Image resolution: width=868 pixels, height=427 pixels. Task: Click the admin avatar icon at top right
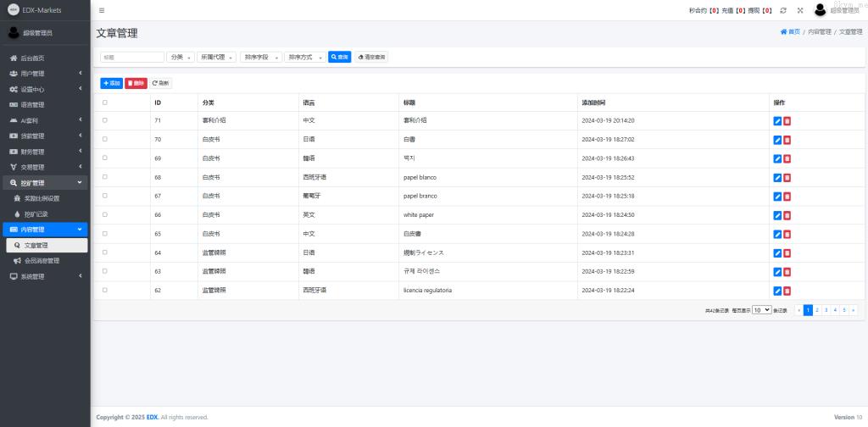point(820,10)
